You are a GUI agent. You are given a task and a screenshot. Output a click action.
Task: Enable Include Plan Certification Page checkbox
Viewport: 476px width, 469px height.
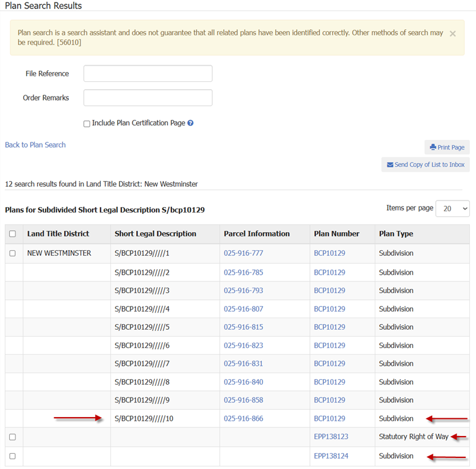87,123
